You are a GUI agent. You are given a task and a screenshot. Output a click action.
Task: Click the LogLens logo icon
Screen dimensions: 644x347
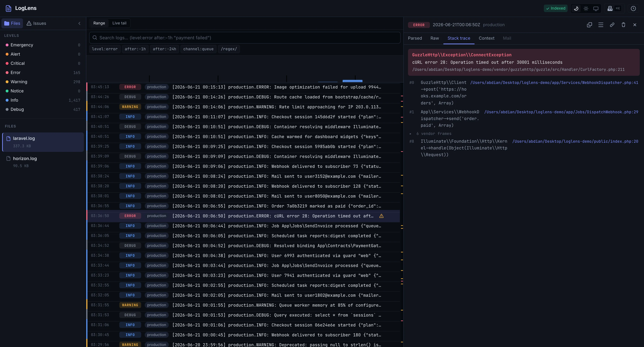click(8, 8)
